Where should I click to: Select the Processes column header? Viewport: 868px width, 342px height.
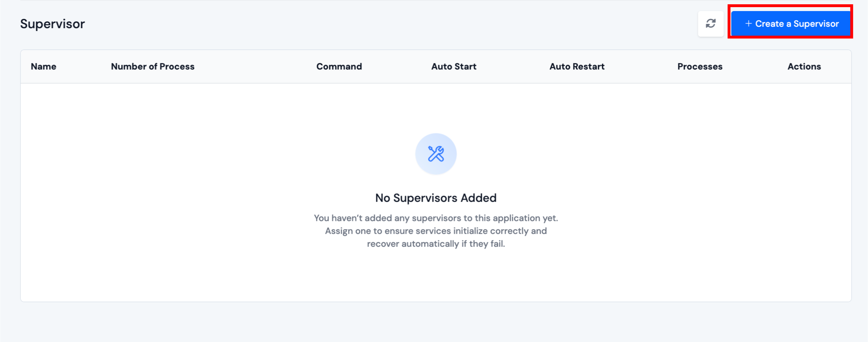(x=700, y=66)
